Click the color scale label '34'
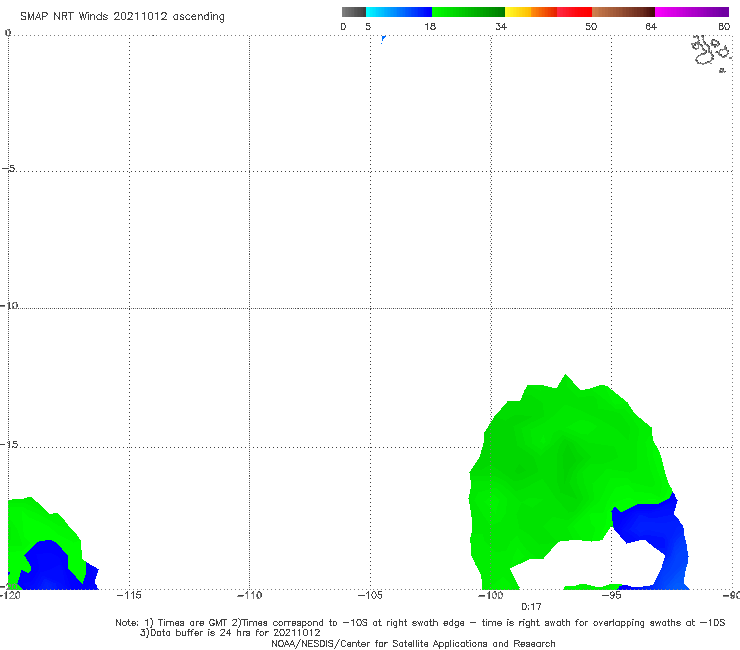740x650 pixels. pos(501,26)
